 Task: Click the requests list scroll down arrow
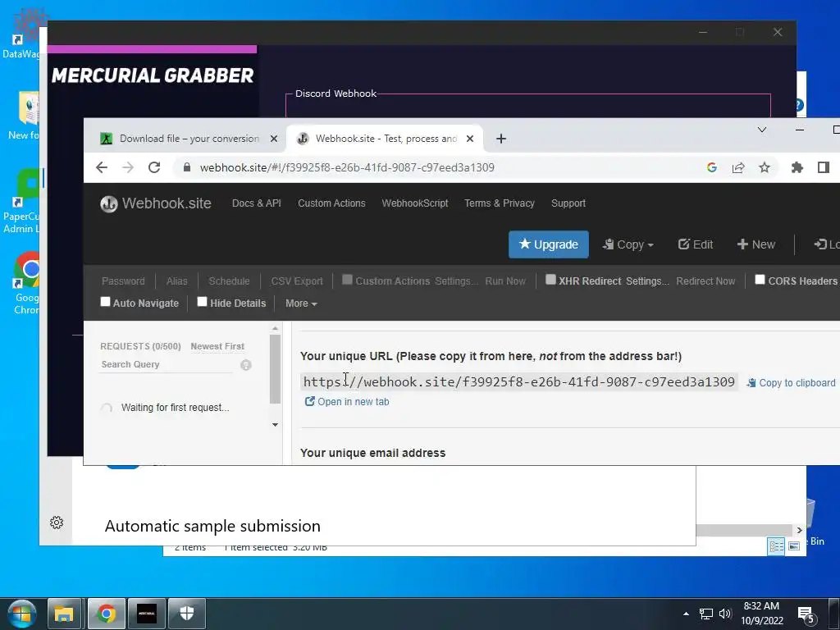[x=276, y=425]
